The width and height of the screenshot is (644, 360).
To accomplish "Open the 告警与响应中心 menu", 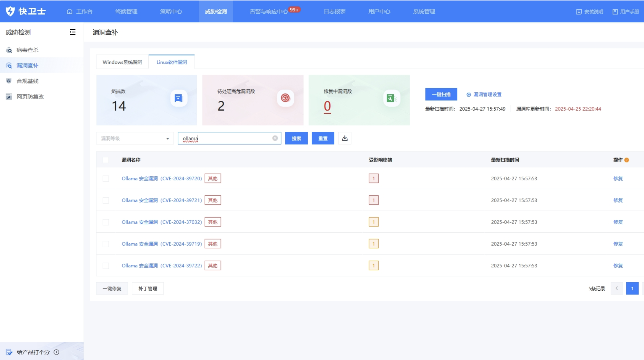I will 269,11.
